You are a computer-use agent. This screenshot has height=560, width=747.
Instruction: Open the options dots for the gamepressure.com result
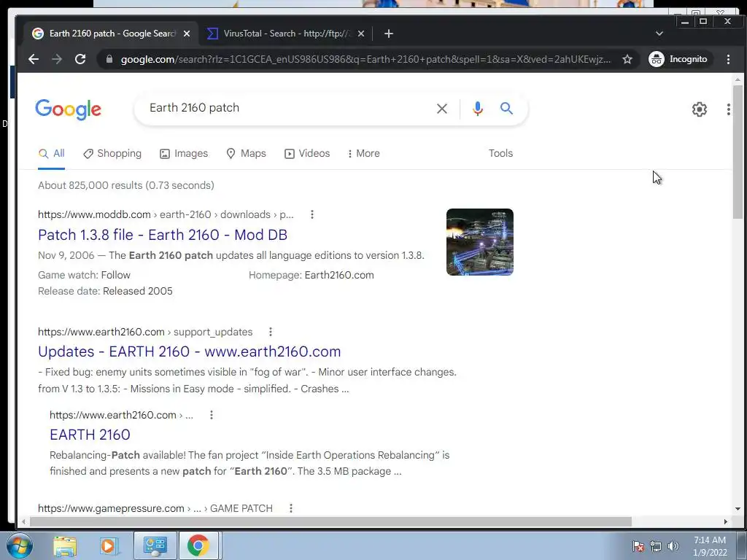(x=291, y=508)
